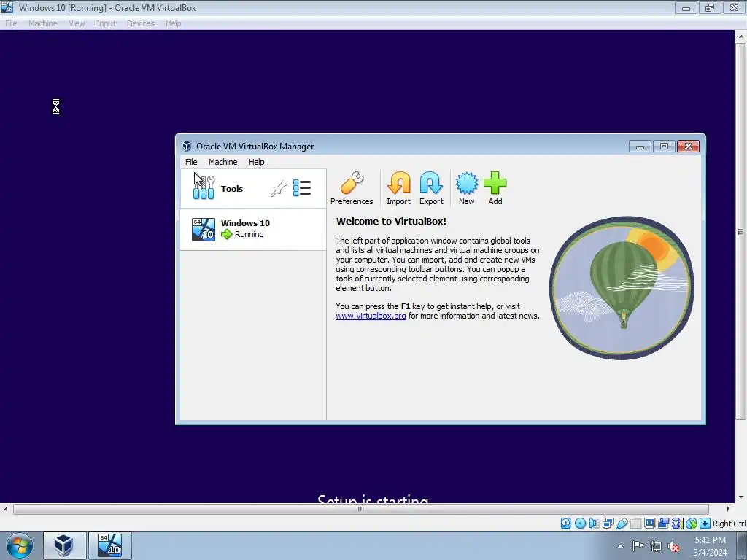
Task: Open Preferences in VirtualBox Manager toolbar
Action: pyautogui.click(x=352, y=189)
